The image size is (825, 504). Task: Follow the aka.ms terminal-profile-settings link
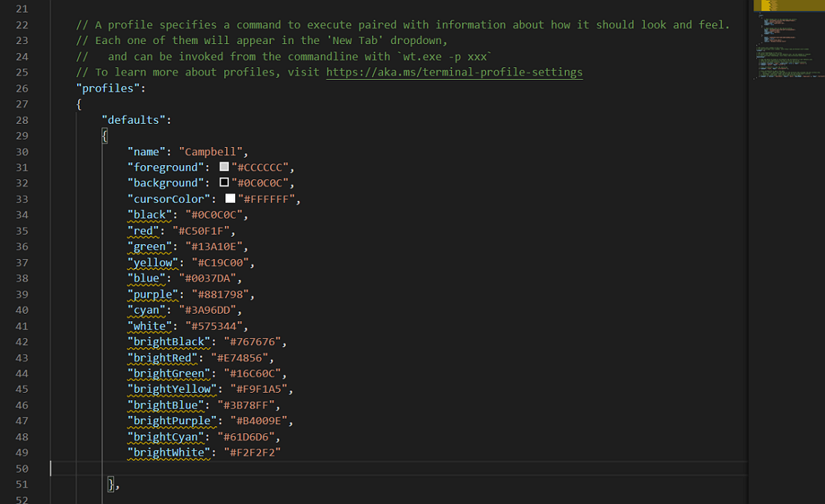click(454, 72)
